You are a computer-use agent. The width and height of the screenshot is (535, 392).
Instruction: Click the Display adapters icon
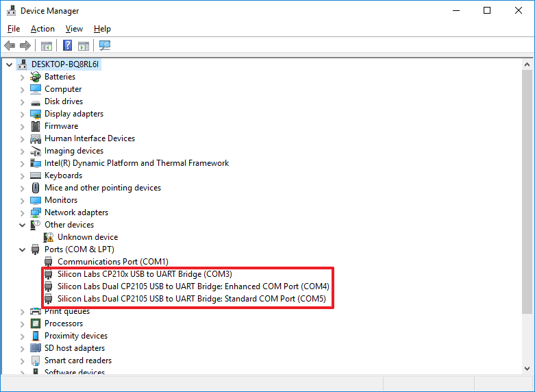(x=36, y=114)
